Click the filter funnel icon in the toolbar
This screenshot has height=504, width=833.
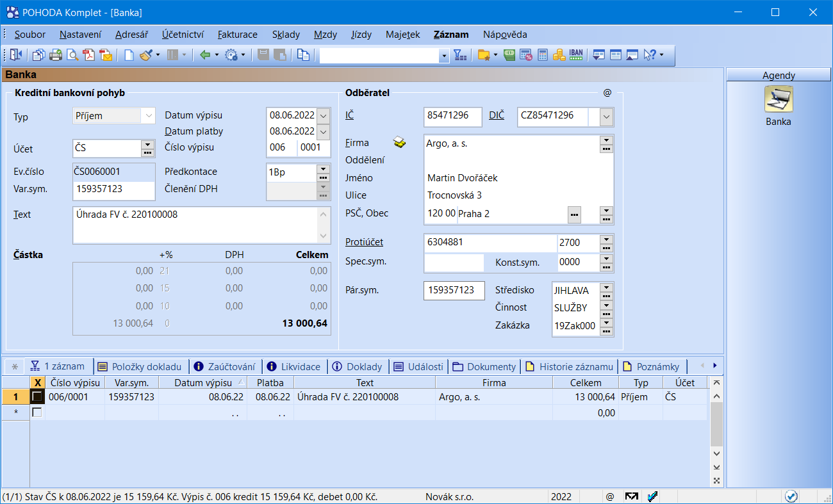(460, 55)
